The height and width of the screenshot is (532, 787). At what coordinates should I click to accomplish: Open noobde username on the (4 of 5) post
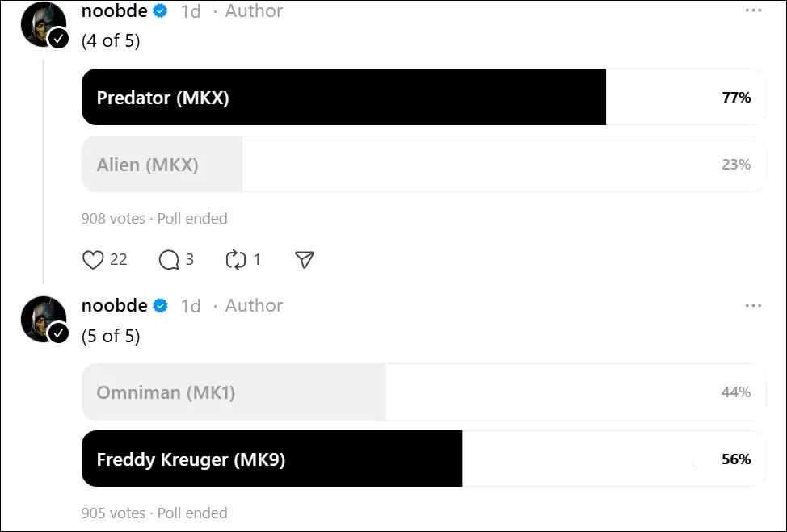pos(114,11)
